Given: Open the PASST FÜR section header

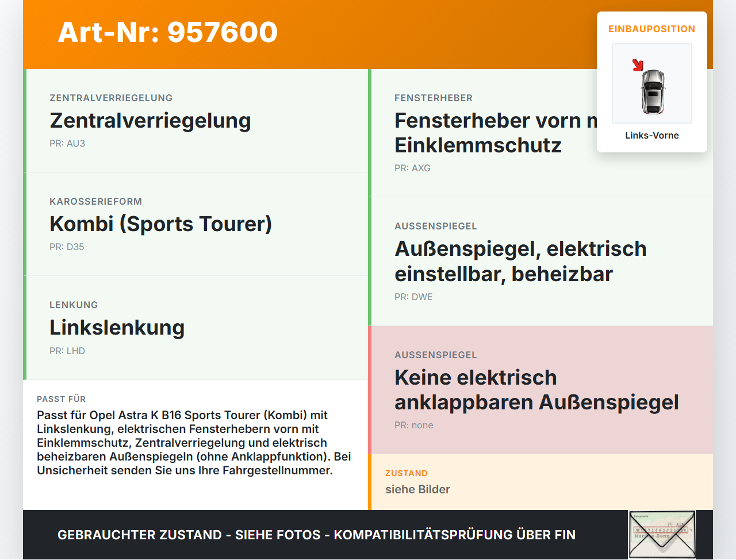Looking at the screenshot, I should coord(61,398).
